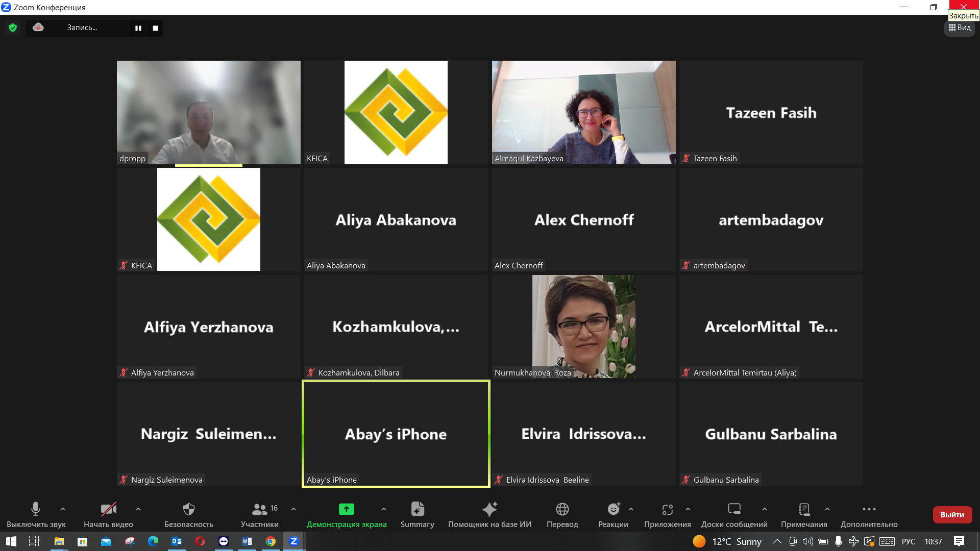Open the 12°C Sunny weather widget

(x=727, y=541)
